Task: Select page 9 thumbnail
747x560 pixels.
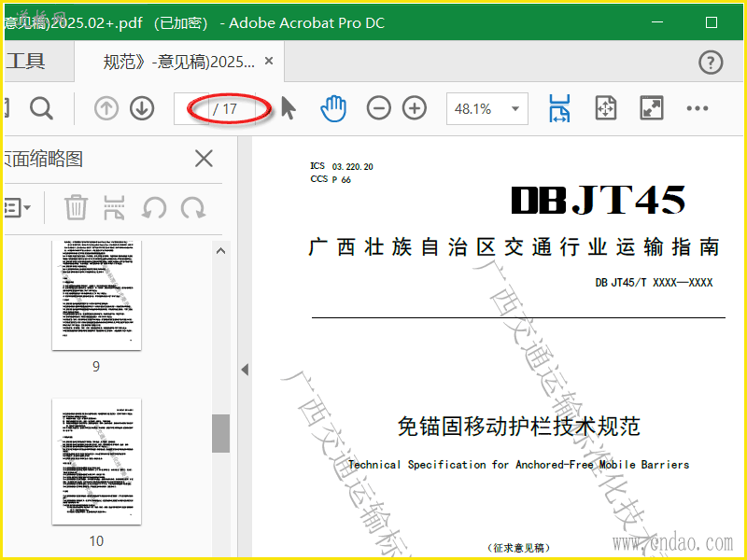Action: [x=96, y=295]
